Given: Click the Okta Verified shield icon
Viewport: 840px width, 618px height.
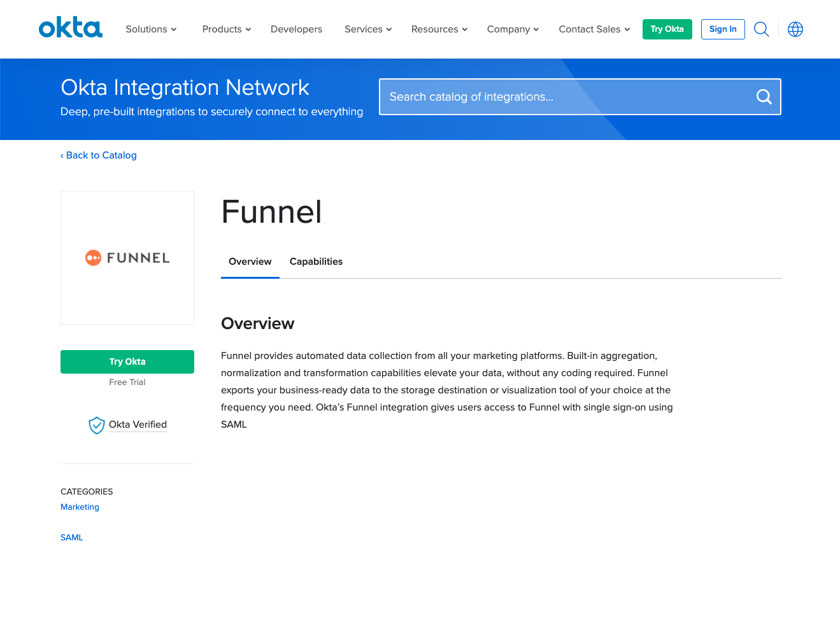Looking at the screenshot, I should tap(96, 425).
